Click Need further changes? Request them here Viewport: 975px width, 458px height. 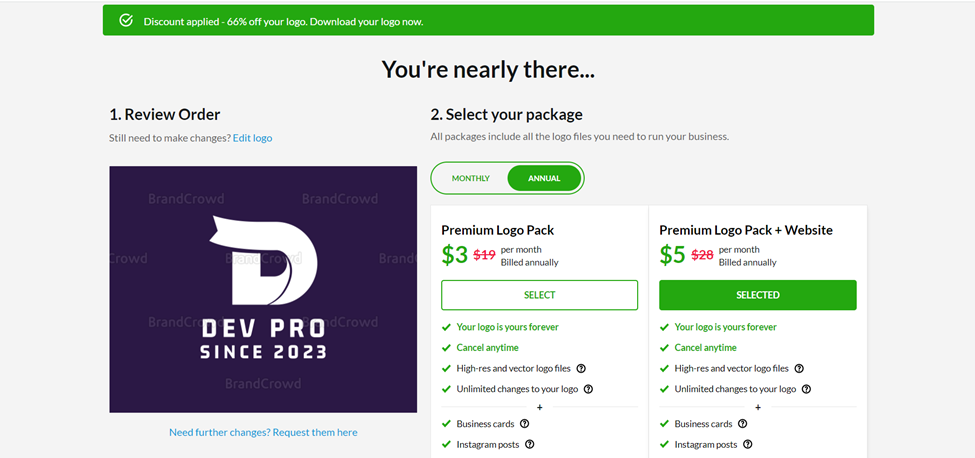click(x=263, y=433)
